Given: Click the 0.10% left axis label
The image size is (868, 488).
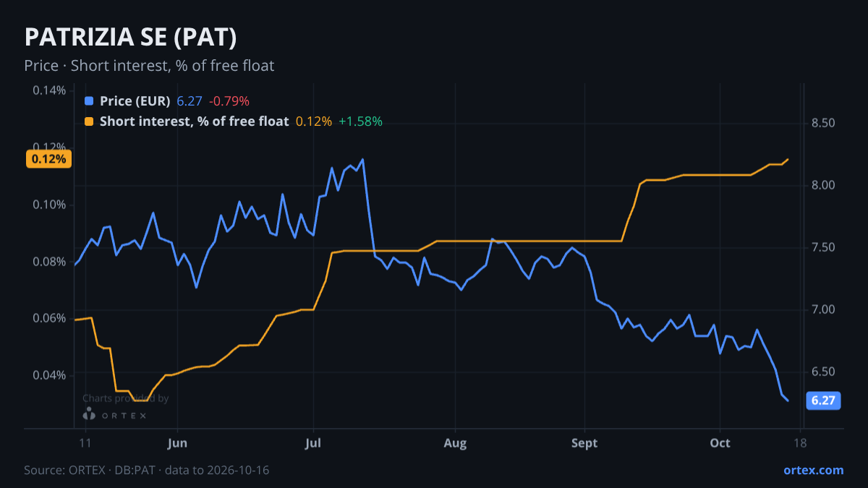Looking at the screenshot, I should coord(49,205).
